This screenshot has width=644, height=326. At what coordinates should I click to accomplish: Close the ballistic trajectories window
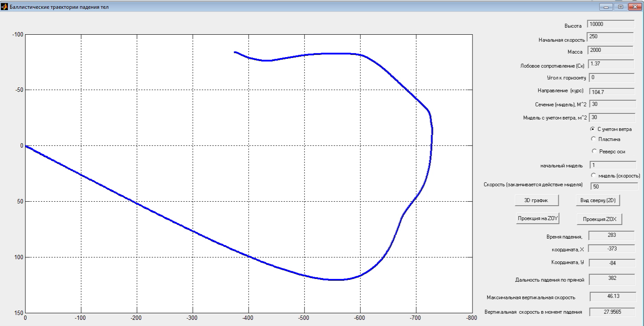635,7
